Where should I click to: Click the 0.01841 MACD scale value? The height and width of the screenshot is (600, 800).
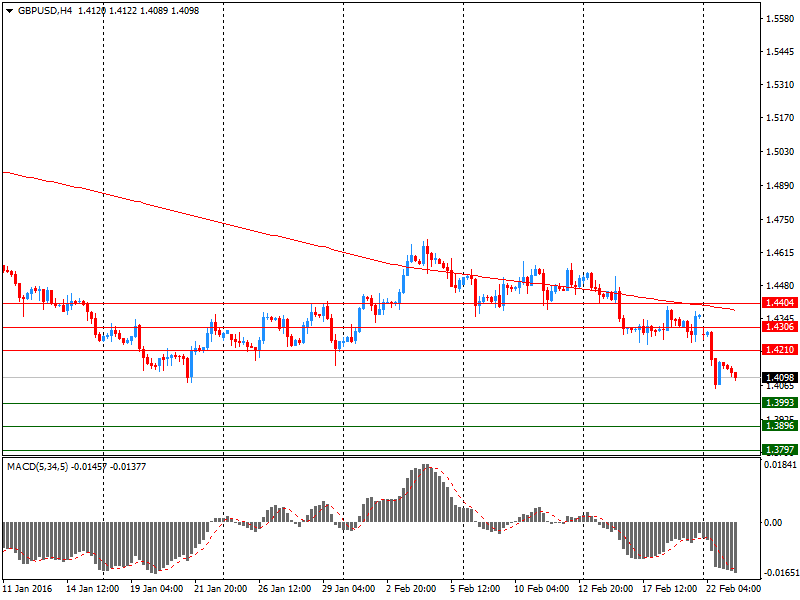click(780, 464)
